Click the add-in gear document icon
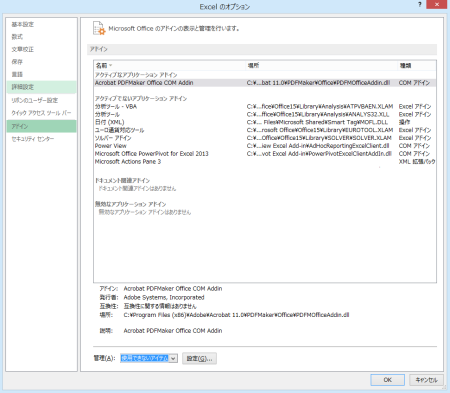The image size is (450, 393). pos(99,28)
